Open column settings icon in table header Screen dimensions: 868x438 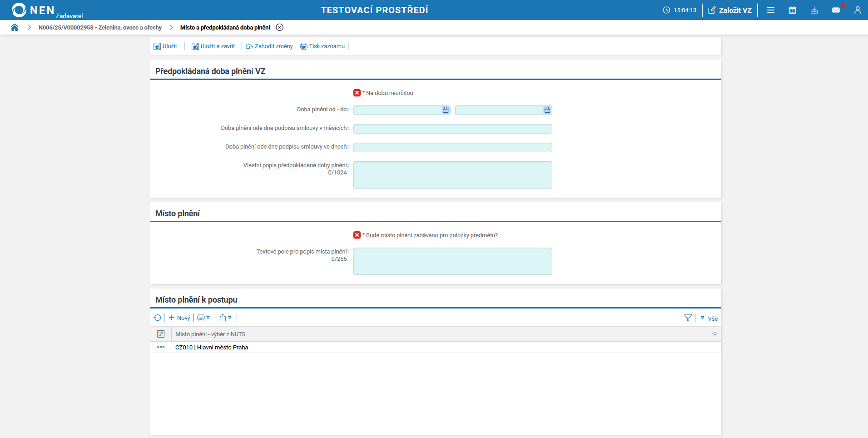[x=161, y=334]
